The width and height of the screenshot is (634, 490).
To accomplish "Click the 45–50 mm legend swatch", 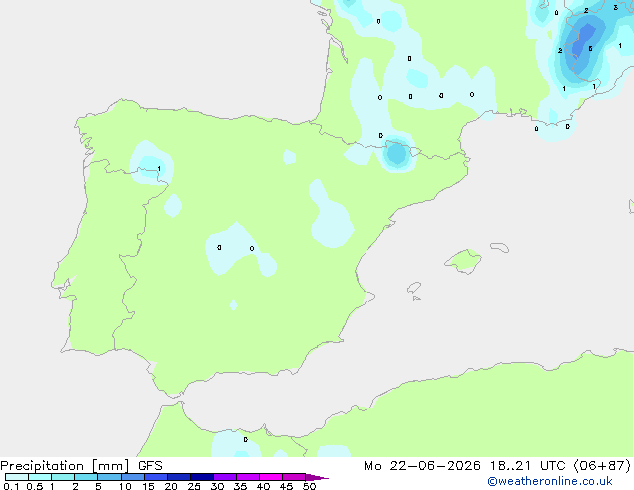I will pyautogui.click(x=294, y=477).
